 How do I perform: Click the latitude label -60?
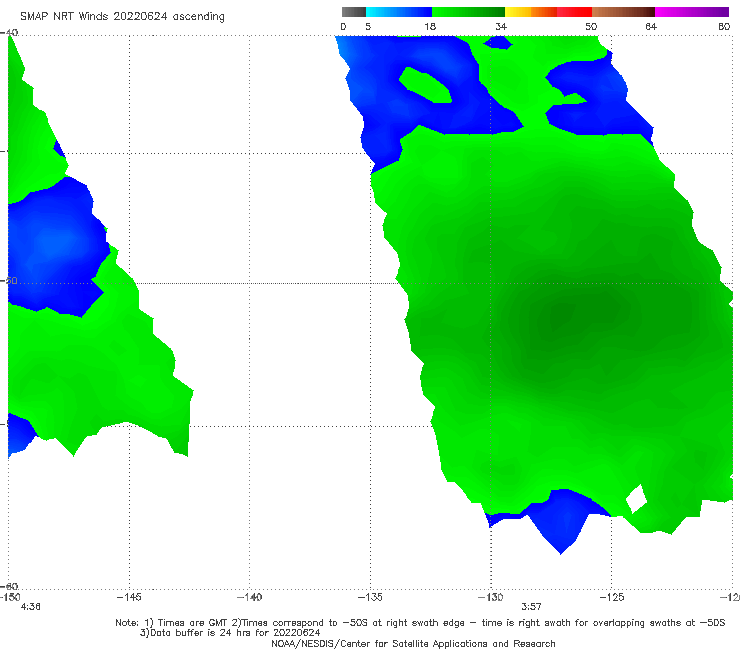(9, 586)
